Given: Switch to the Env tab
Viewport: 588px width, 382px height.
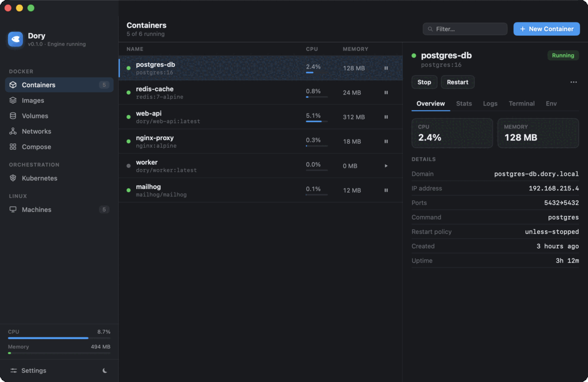Looking at the screenshot, I should (551, 104).
